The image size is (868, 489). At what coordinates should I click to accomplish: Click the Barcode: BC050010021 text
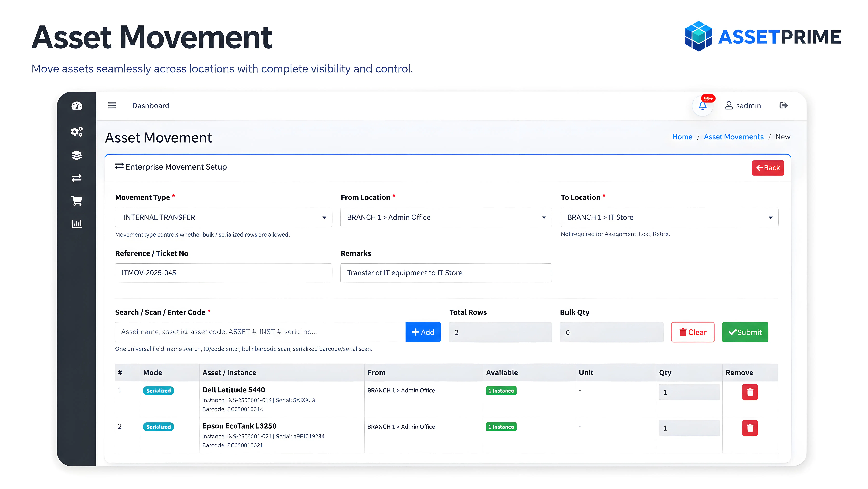click(x=232, y=445)
